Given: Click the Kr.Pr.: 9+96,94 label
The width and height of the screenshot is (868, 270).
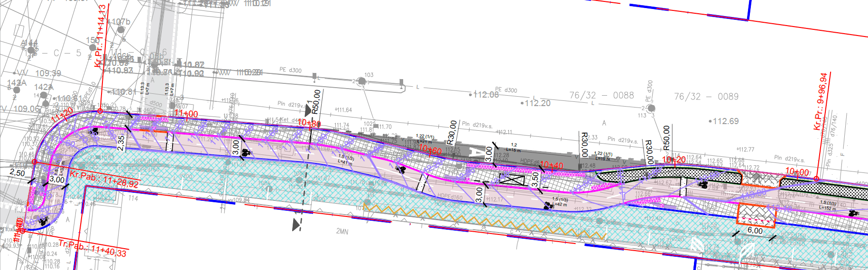Looking at the screenshot, I should (x=820, y=102).
